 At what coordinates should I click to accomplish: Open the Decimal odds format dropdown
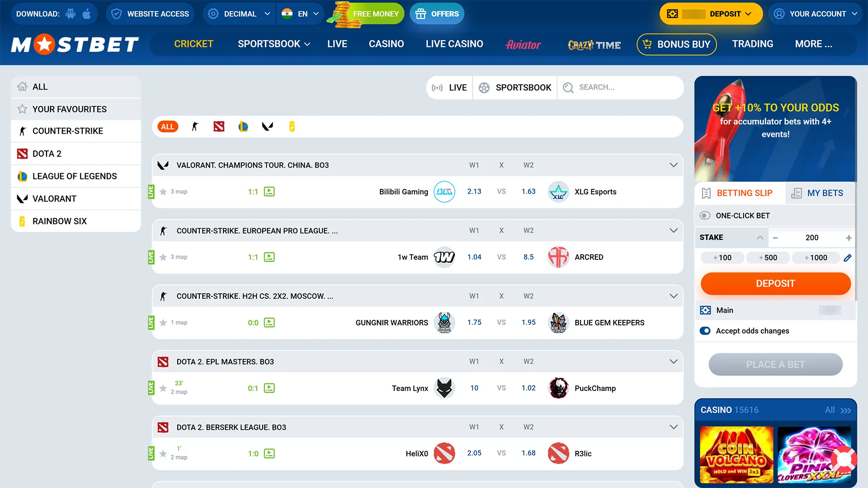239,14
